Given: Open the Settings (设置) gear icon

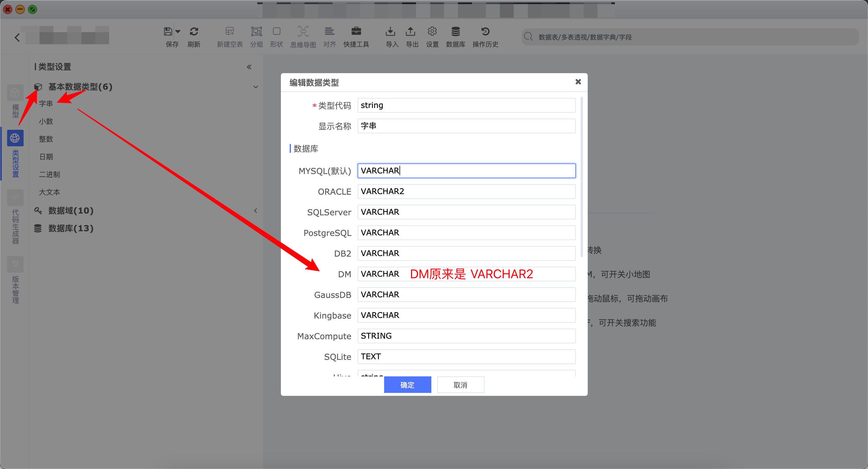Looking at the screenshot, I should [432, 32].
